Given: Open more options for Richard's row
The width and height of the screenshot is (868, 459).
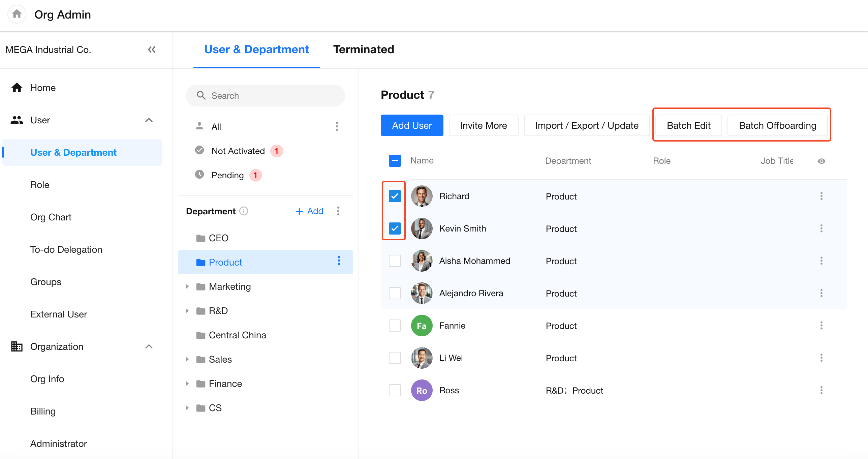Looking at the screenshot, I should click(x=821, y=196).
